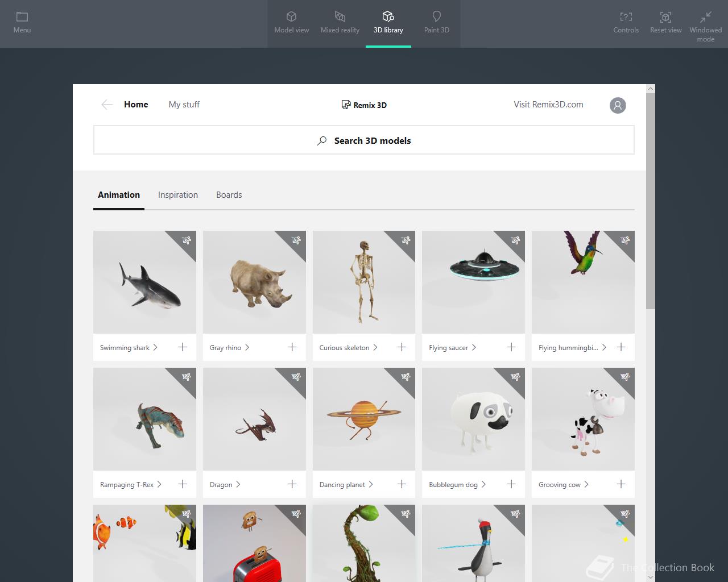Open the Curious skeleton thumbnail
Screen dimensions: 728x582
(364, 282)
